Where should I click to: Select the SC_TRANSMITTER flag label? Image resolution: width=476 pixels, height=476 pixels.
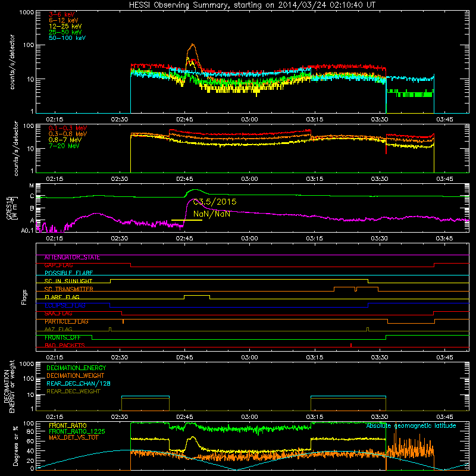click(x=68, y=289)
